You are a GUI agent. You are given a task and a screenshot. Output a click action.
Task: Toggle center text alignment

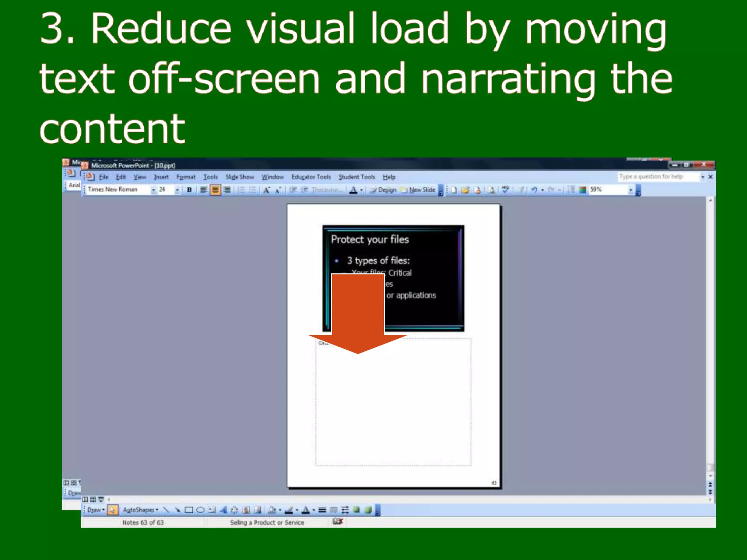(x=215, y=190)
